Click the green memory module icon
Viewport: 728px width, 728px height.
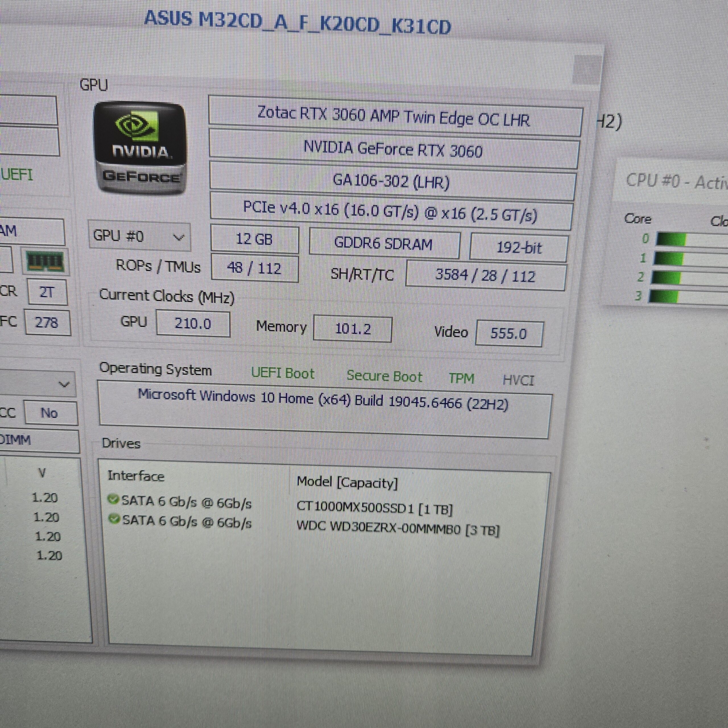(x=45, y=261)
